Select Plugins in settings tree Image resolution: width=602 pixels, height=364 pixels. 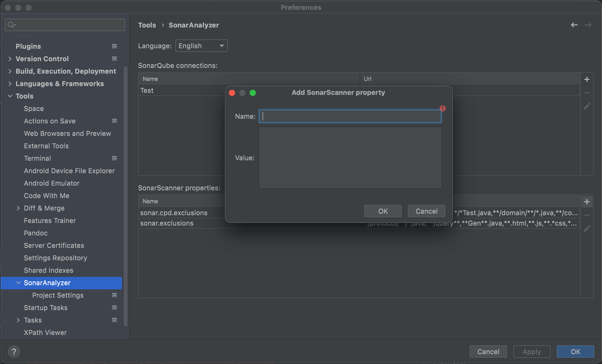coord(28,46)
